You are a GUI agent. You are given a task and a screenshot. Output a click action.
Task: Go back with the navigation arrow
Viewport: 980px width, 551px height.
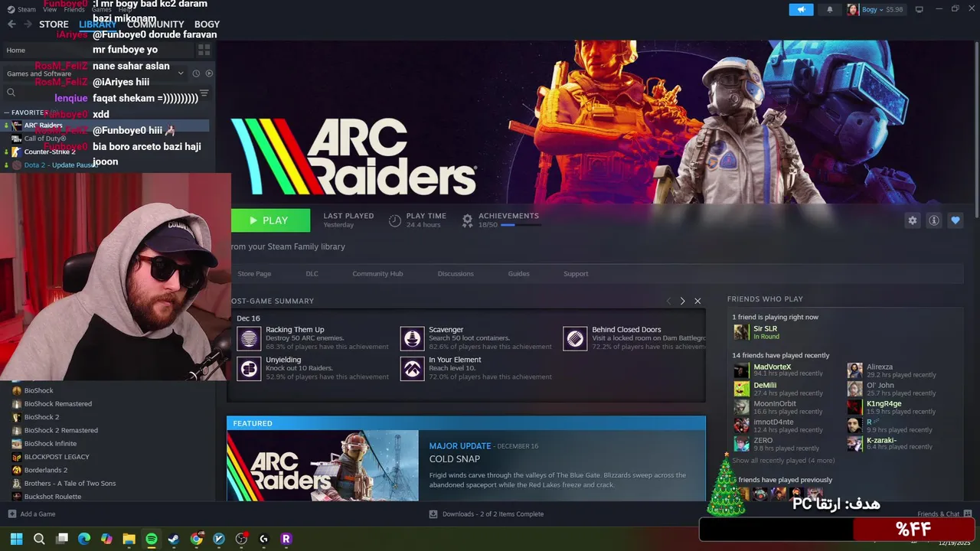click(x=11, y=24)
